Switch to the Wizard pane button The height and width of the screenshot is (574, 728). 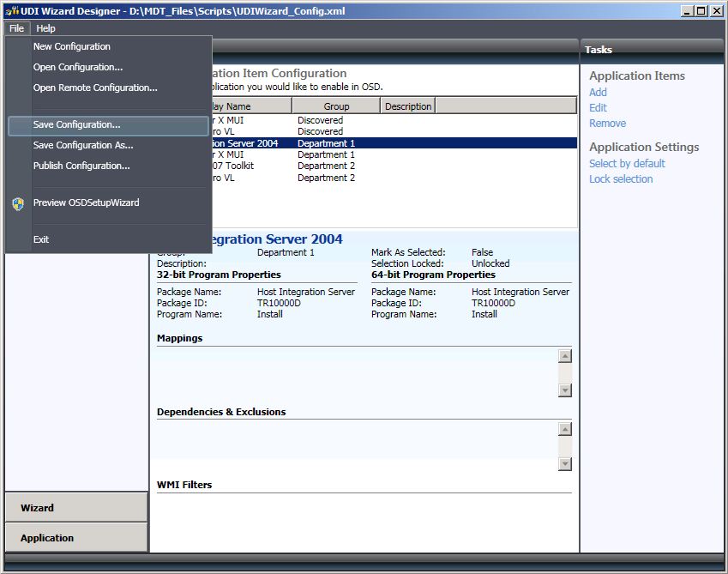pyautogui.click(x=76, y=508)
